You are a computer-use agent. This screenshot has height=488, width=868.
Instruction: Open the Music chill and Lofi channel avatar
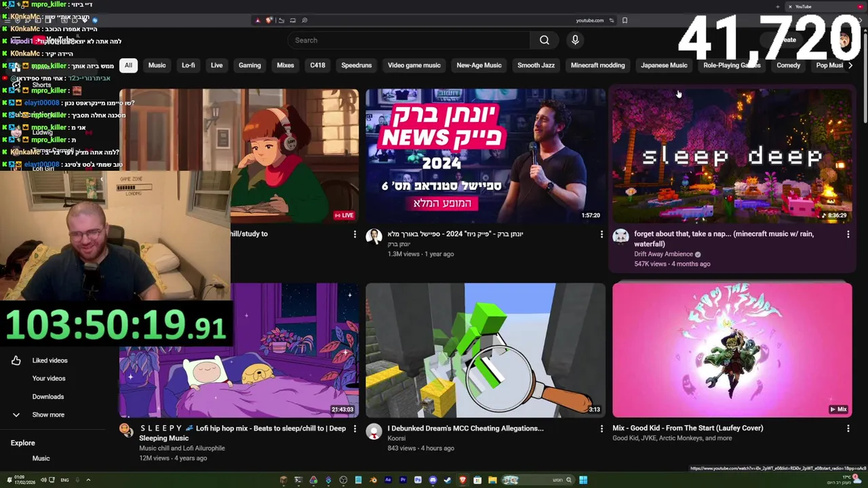pos(126,430)
